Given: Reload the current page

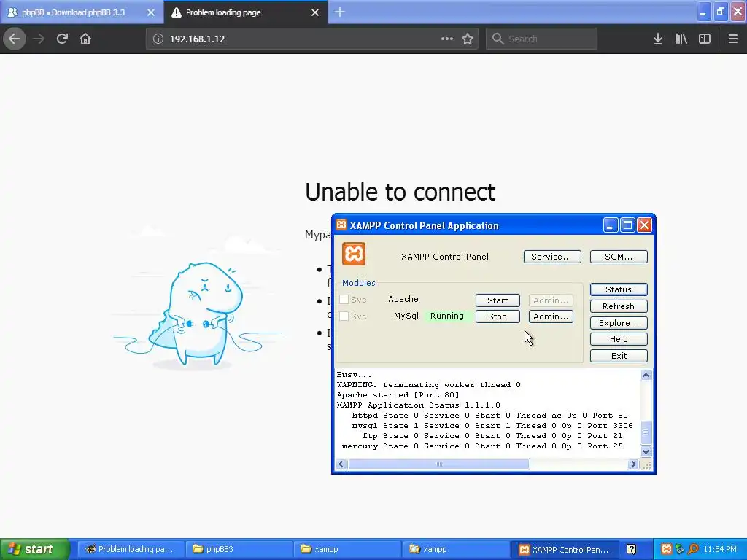Looking at the screenshot, I should point(62,39).
